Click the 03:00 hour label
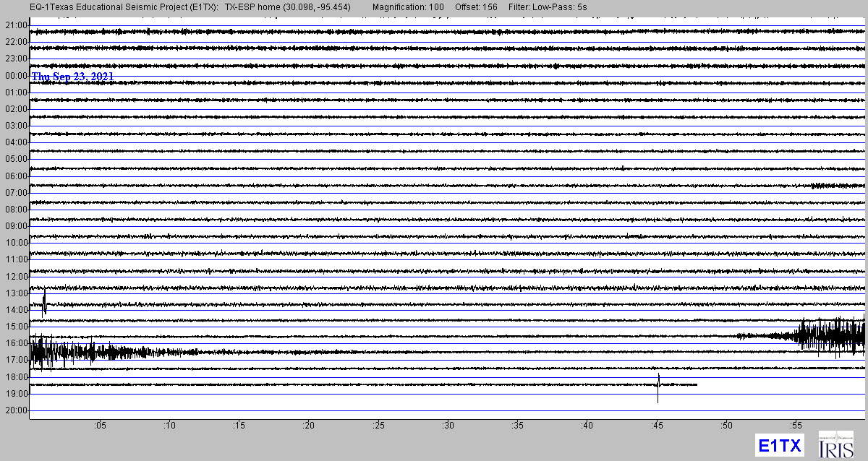 pyautogui.click(x=16, y=126)
